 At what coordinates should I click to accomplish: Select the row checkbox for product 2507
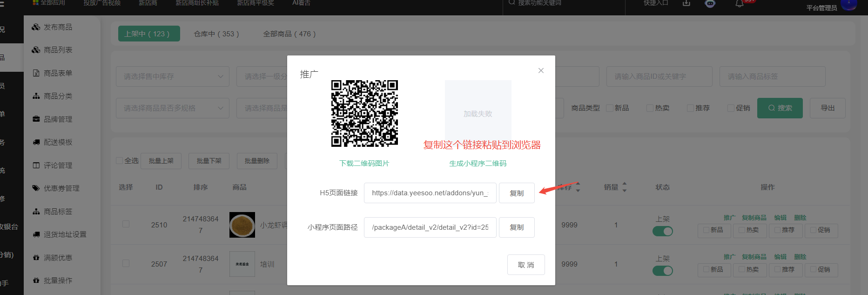click(x=126, y=264)
